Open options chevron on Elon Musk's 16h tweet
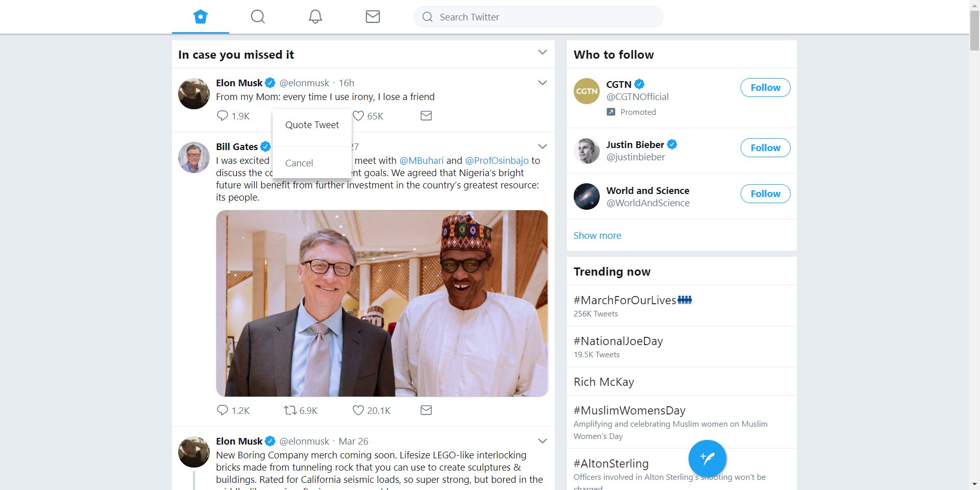This screenshot has height=490, width=980. 543,83
